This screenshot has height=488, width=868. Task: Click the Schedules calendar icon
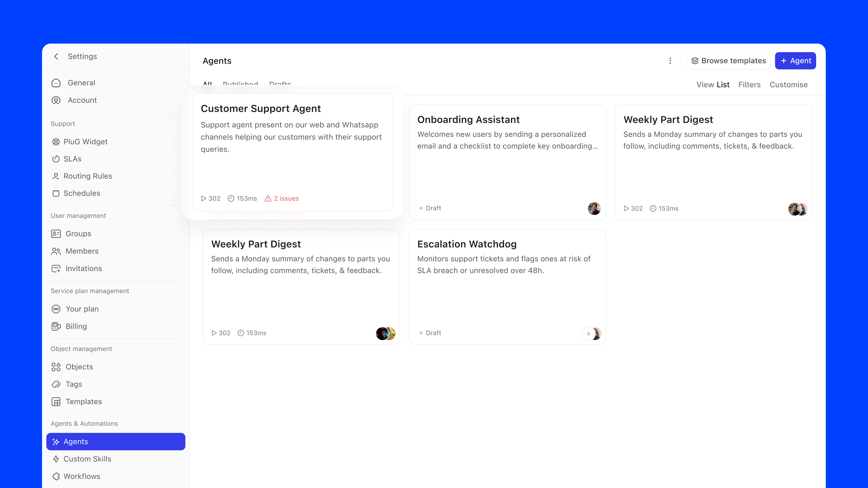56,193
